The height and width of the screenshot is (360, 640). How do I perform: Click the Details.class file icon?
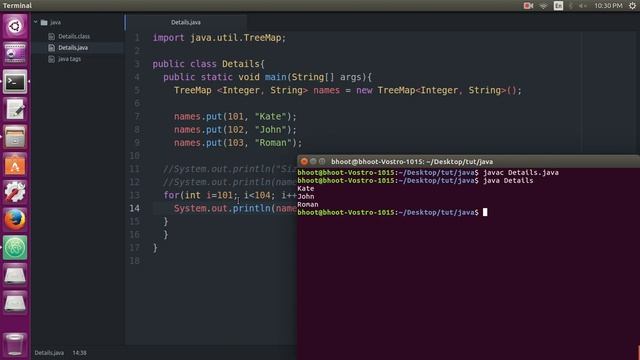pos(51,36)
